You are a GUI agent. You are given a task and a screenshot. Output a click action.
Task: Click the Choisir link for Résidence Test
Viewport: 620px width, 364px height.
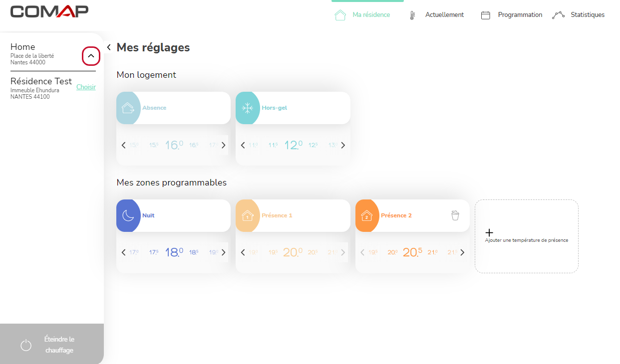point(86,87)
